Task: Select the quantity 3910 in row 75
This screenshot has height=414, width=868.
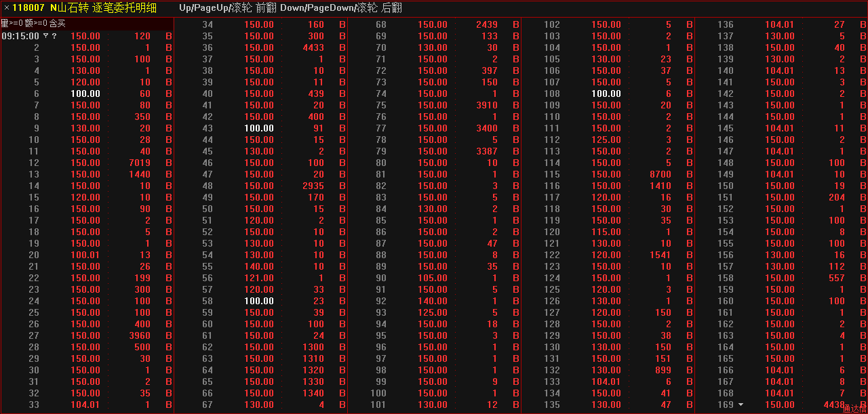Action: (x=487, y=105)
